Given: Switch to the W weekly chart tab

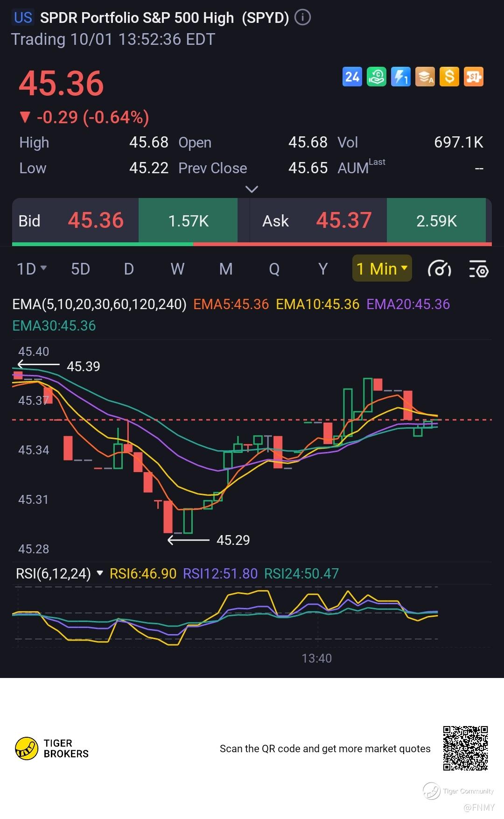Looking at the screenshot, I should (x=177, y=269).
